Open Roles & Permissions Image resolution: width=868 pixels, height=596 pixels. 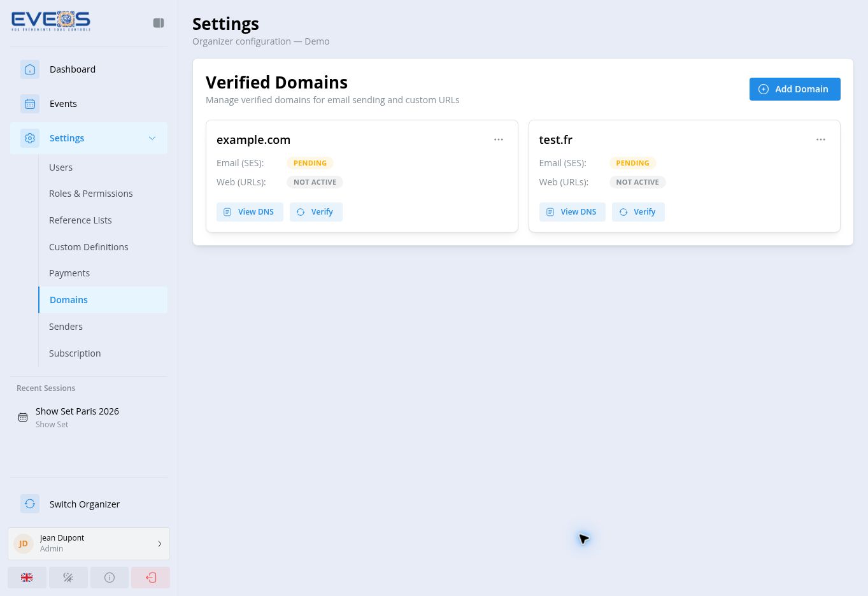[x=103, y=194]
